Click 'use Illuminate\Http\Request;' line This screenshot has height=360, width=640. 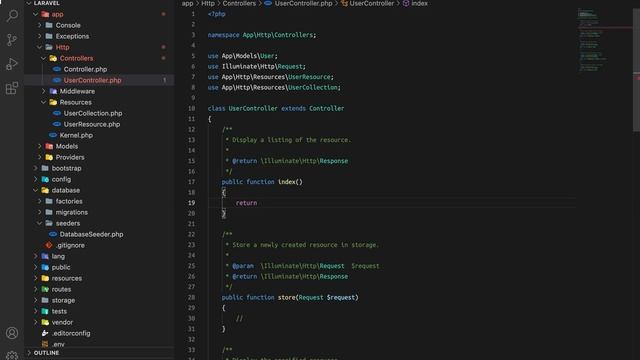(x=256, y=67)
